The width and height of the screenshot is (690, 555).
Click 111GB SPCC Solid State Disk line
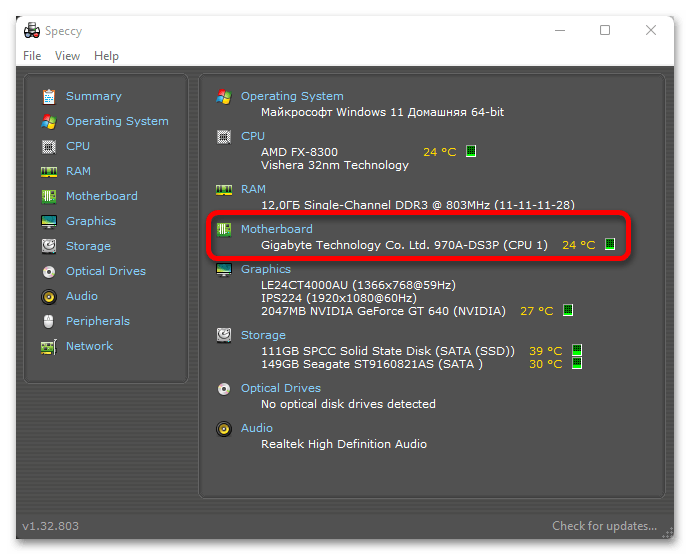[x=388, y=351]
